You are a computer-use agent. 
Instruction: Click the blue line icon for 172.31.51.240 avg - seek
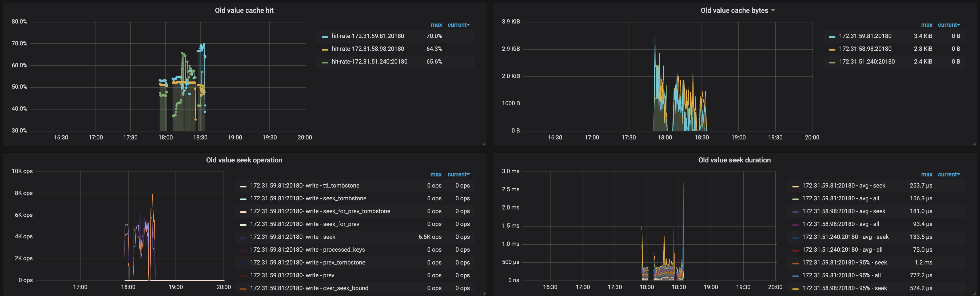pos(795,237)
